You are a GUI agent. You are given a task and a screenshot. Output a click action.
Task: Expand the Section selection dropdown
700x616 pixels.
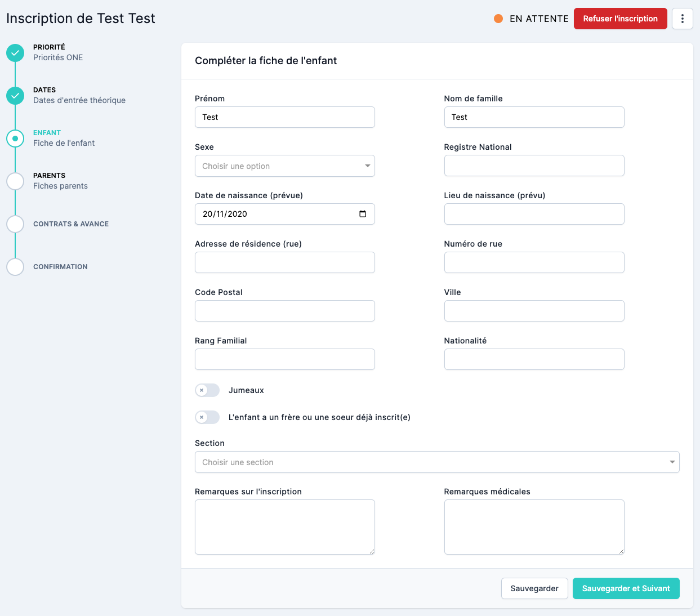[436, 462]
